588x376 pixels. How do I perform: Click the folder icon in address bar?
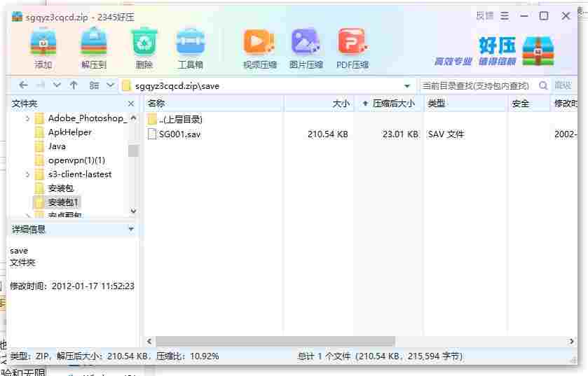[x=127, y=85]
